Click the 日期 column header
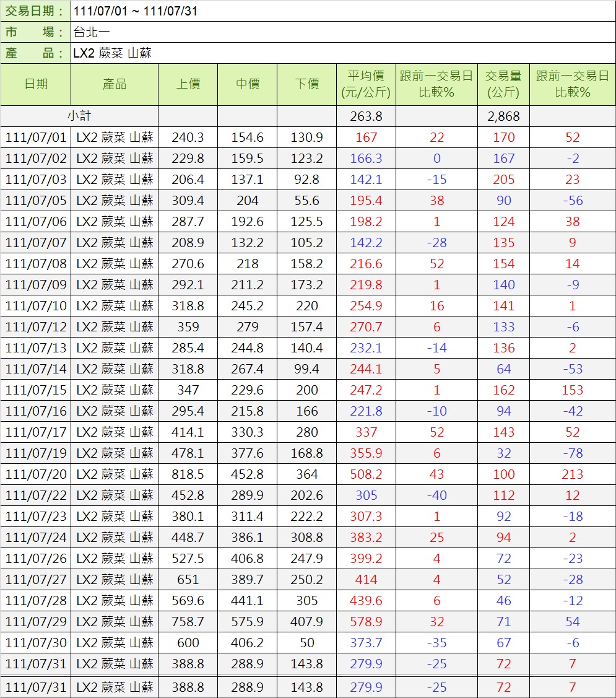This screenshot has width=616, height=698. [36, 84]
